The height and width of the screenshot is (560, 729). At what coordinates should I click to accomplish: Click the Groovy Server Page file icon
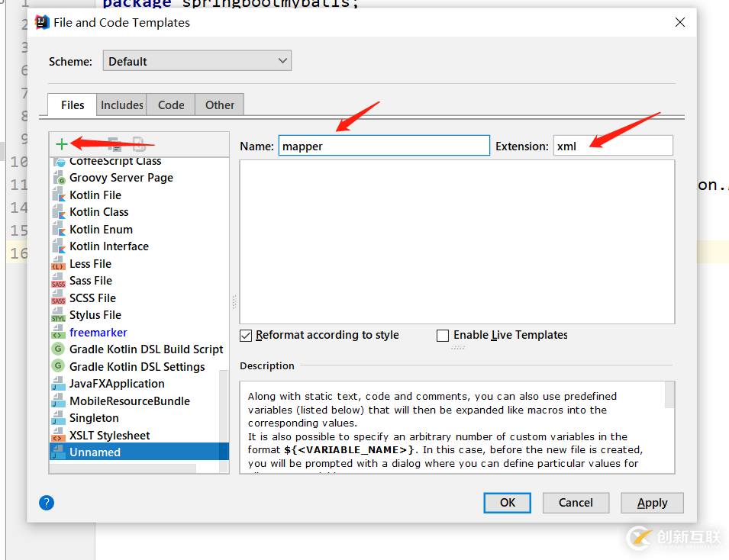tap(59, 178)
